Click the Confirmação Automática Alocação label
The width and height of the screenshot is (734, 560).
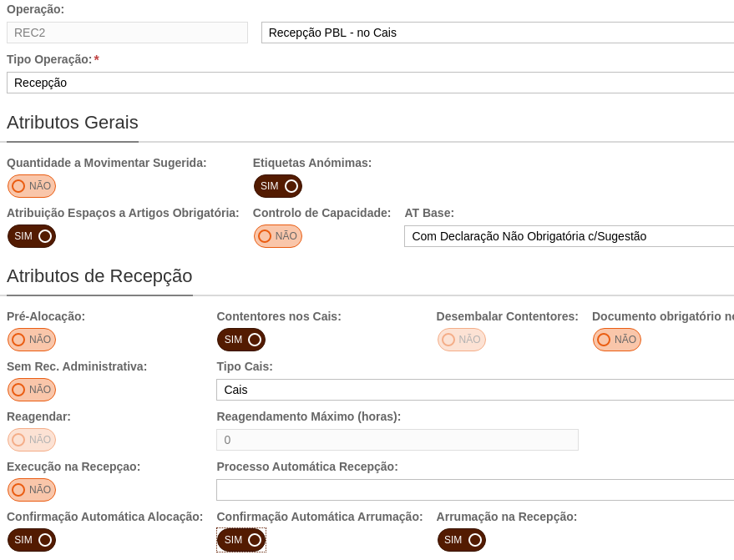[x=105, y=517]
